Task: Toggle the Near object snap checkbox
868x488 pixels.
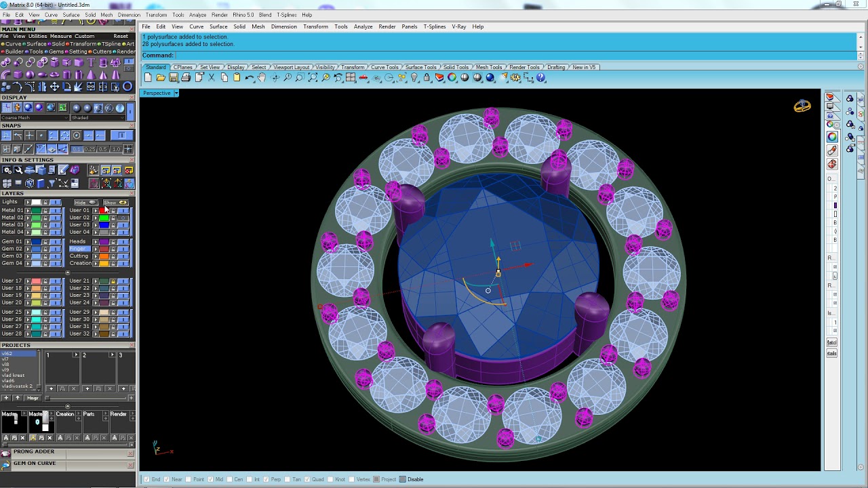Action: [167, 479]
